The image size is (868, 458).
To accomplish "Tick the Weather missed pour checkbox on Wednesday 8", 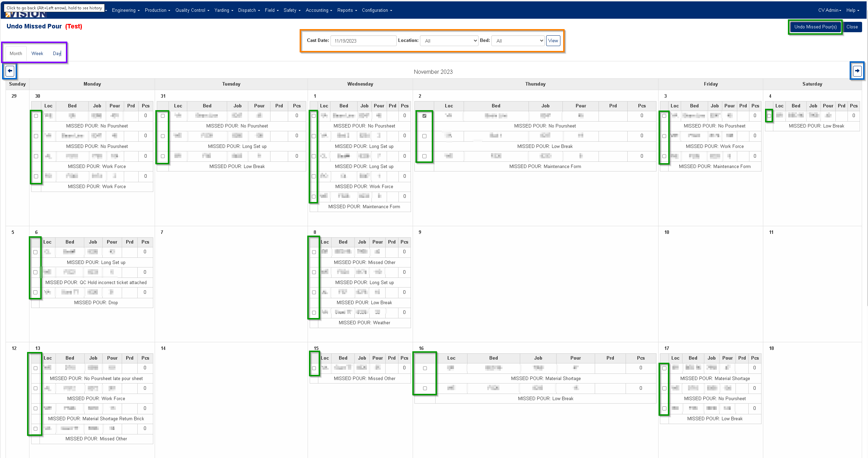I will pos(314,312).
